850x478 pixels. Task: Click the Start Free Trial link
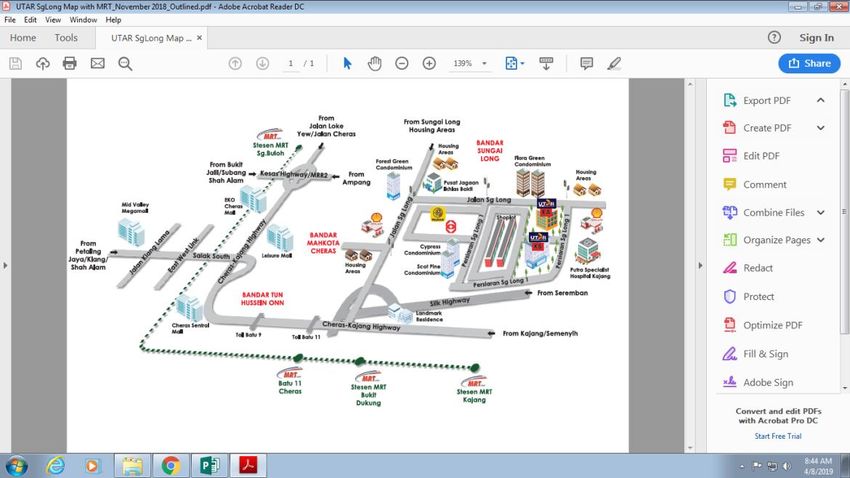point(778,436)
